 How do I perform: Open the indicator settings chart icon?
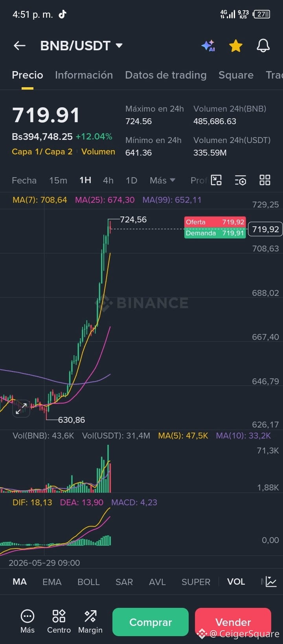coord(271,582)
